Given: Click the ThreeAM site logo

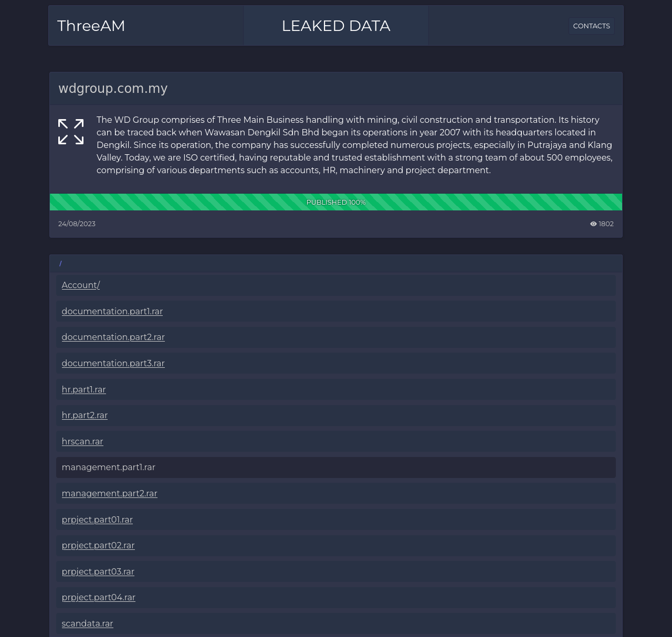Looking at the screenshot, I should click(x=91, y=26).
